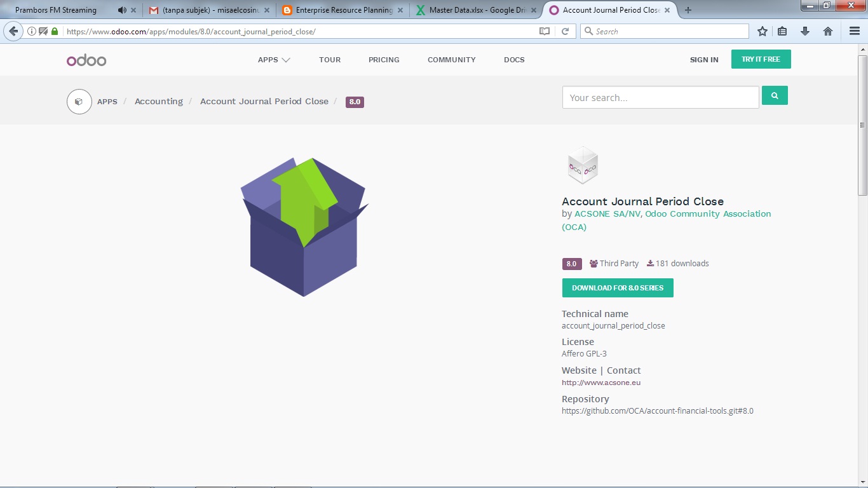Click Accounting breadcrumb link
The height and width of the screenshot is (488, 868).
tap(159, 101)
